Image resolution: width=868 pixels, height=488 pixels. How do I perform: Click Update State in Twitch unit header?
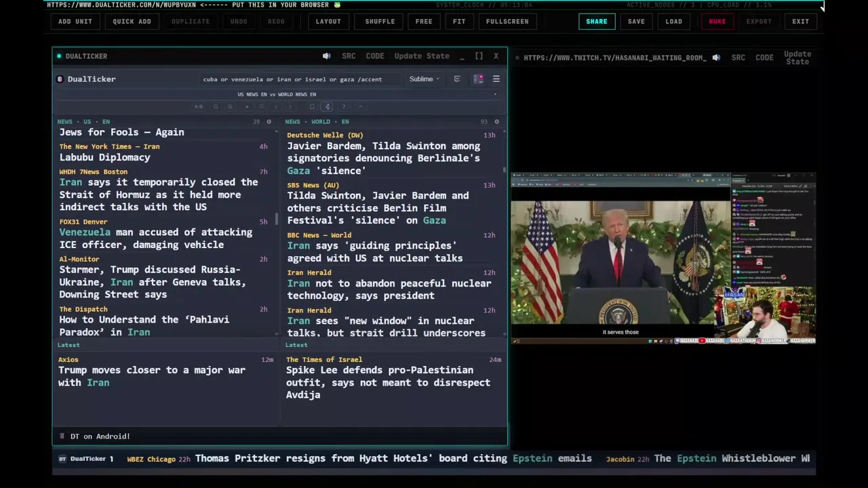point(797,58)
